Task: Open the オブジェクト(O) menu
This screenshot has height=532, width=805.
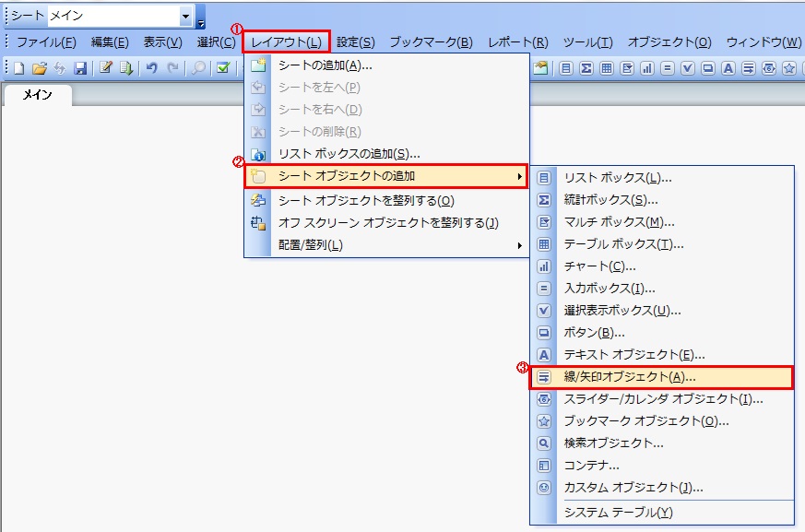Action: point(669,42)
